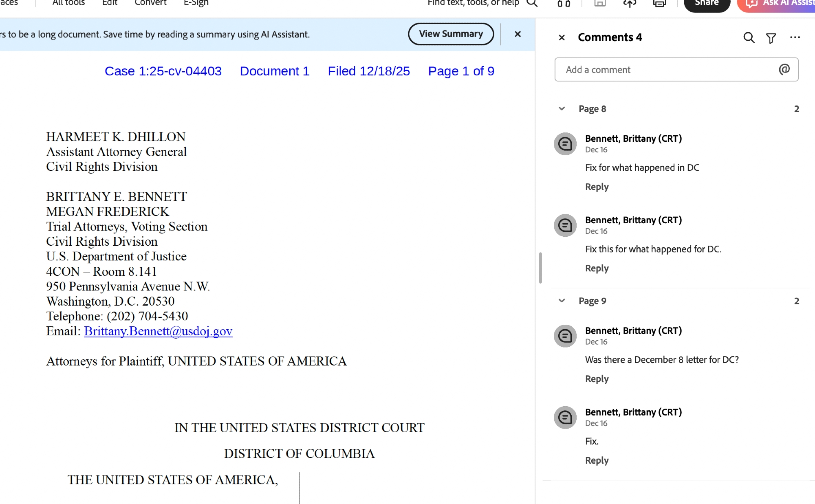Open the E-Sign menu
The width and height of the screenshot is (815, 504).
tap(196, 3)
